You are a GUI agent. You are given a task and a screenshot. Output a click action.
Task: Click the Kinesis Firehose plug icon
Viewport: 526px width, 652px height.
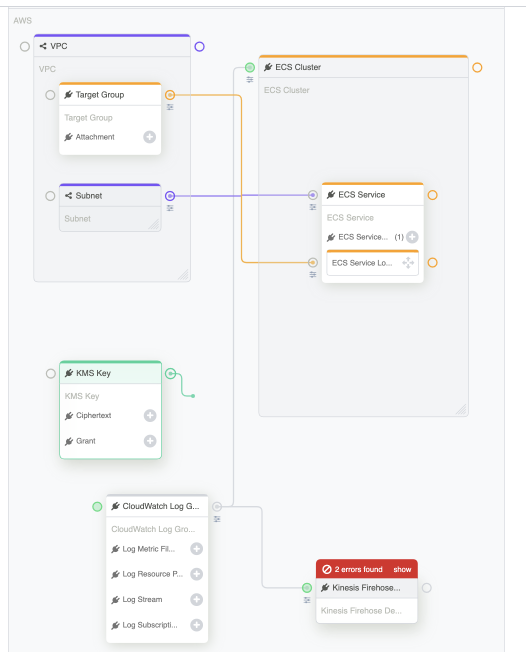tap(325, 588)
